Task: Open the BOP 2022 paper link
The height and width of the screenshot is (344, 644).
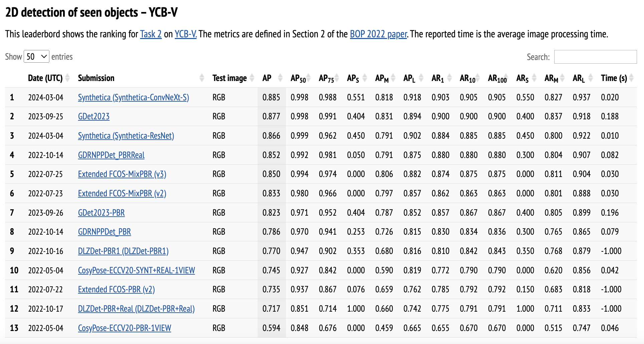Action: [378, 34]
